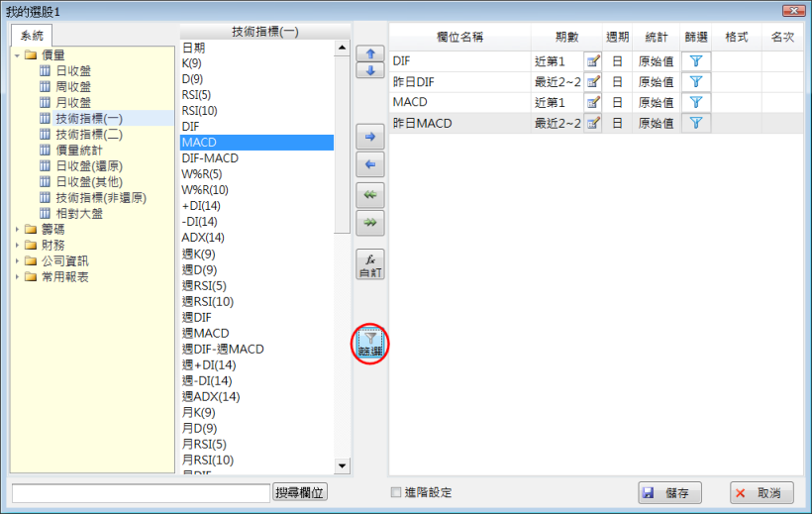Click the move up arrow icon
812x514 pixels.
(x=369, y=53)
